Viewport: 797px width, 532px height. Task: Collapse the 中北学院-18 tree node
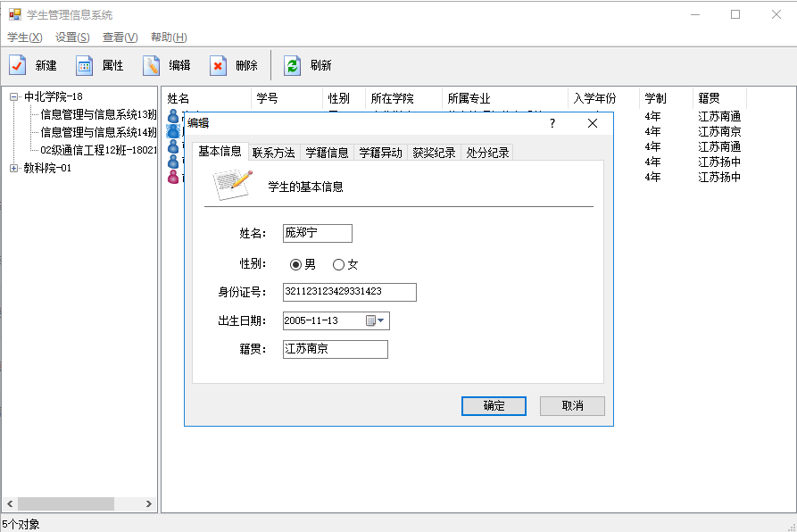point(14,97)
